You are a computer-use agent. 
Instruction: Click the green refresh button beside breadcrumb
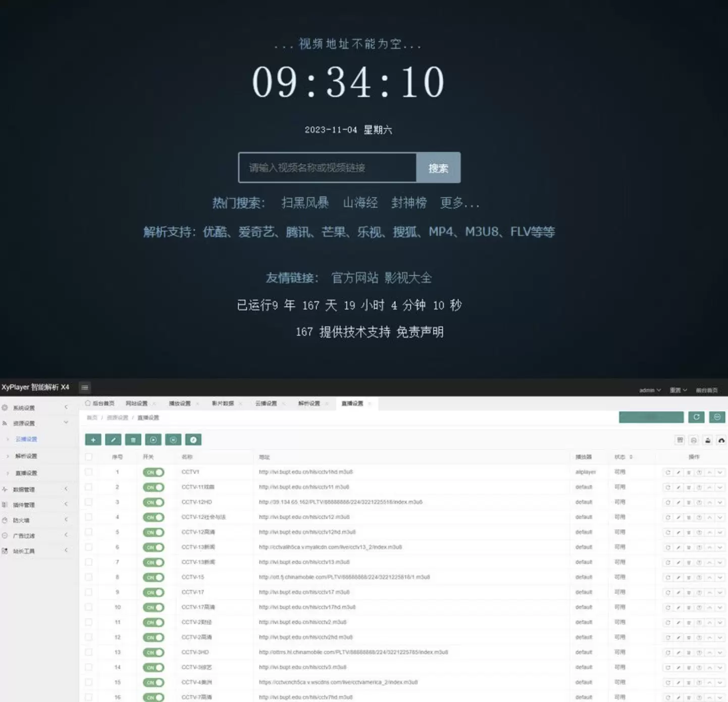coord(697,417)
